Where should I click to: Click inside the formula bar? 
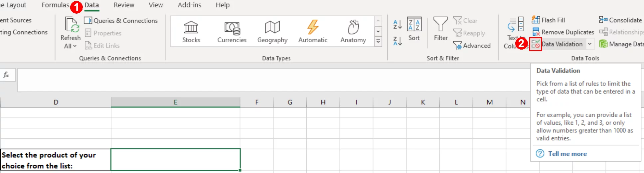click(274, 80)
